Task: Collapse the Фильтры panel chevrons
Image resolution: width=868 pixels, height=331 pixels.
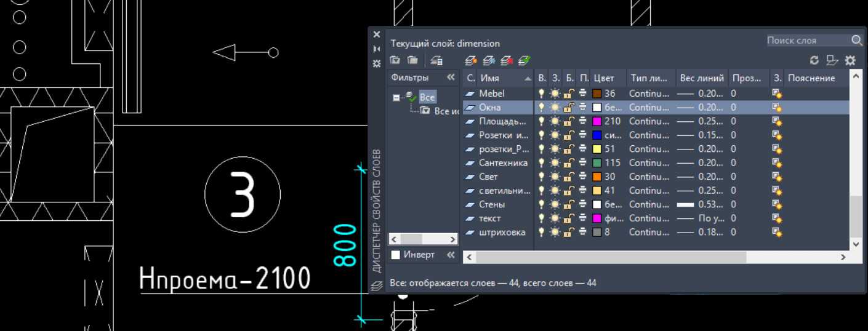Action: point(451,78)
